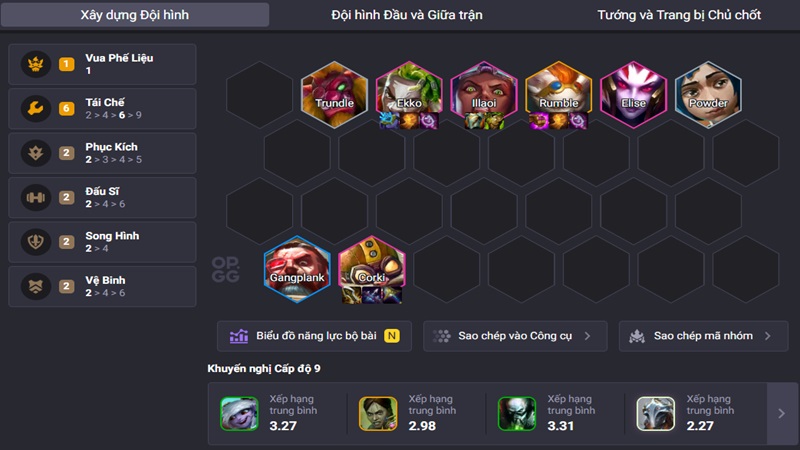Select recommended champion with rank 2.27
The height and width of the screenshot is (450, 800).
coord(656,413)
